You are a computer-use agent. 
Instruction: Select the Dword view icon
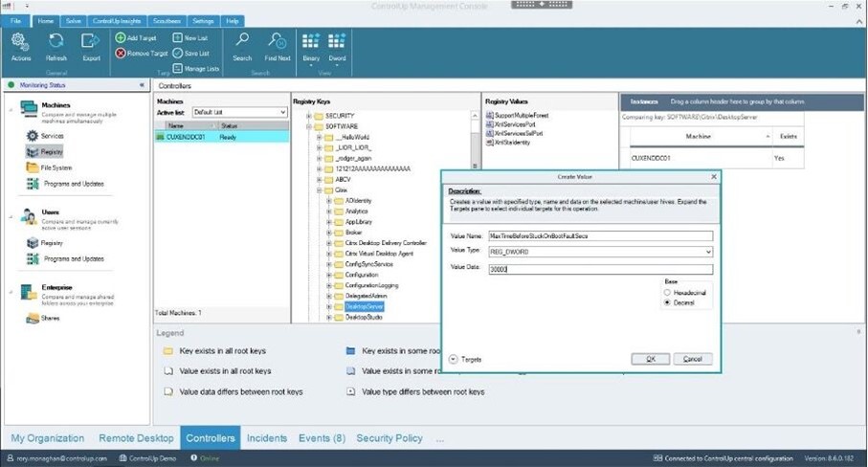pyautogui.click(x=337, y=41)
